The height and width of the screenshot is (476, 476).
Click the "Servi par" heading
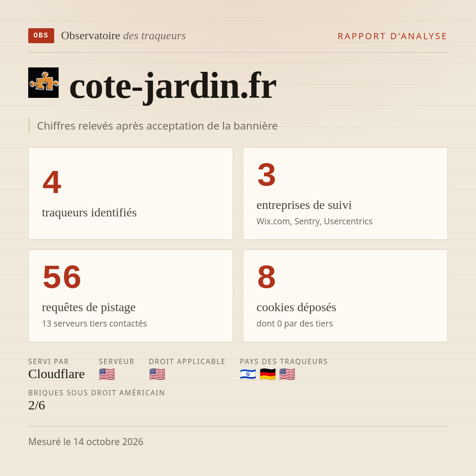tap(48, 361)
